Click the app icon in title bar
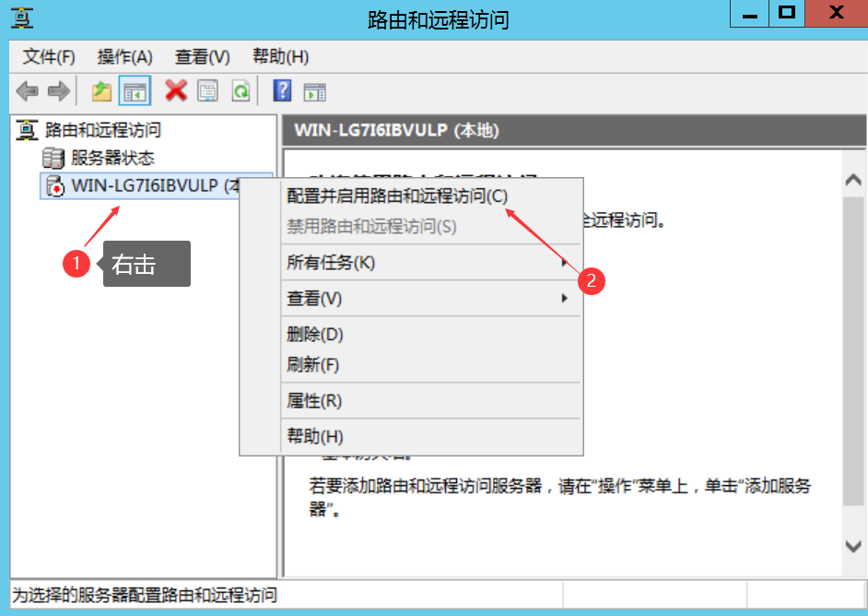This screenshot has height=616, width=868. [x=21, y=18]
